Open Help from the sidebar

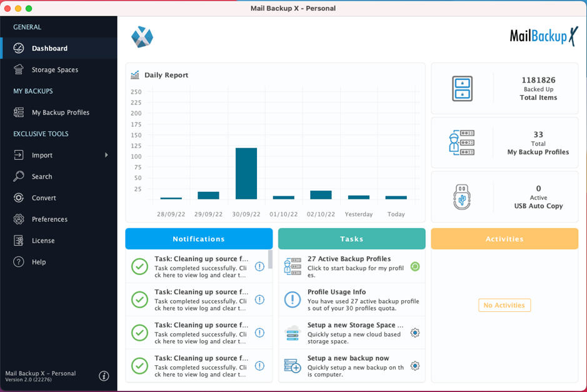(59, 262)
